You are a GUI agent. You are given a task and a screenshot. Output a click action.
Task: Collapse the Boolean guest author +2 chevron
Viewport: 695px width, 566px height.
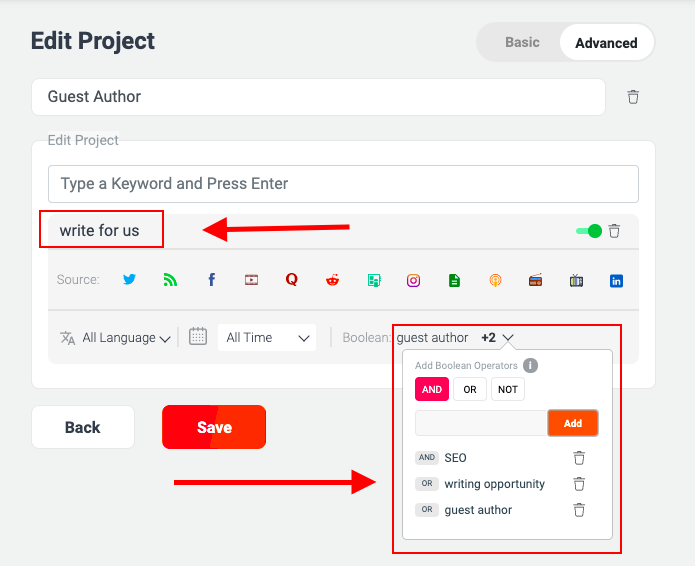(508, 338)
